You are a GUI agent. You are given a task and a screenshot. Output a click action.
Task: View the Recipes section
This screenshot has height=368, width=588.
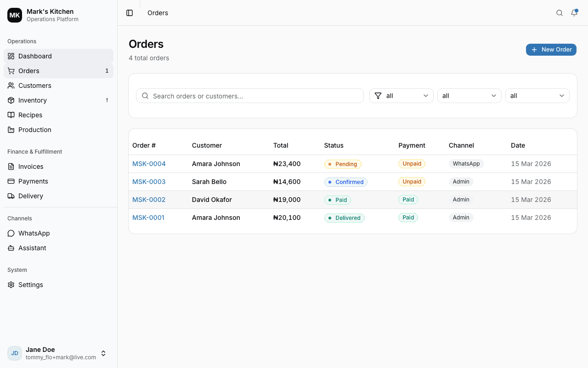[30, 115]
